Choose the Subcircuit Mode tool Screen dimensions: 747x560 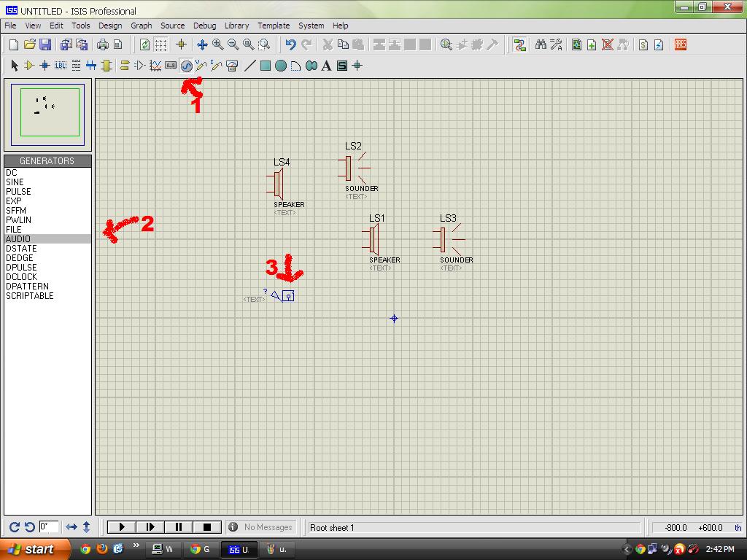coord(107,66)
